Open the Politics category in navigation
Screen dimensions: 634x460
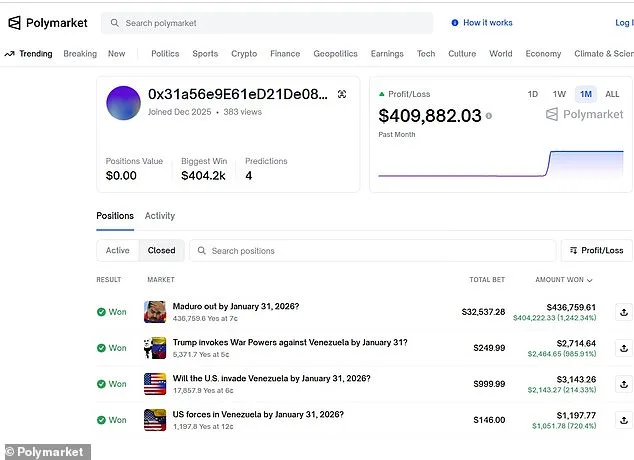click(165, 54)
